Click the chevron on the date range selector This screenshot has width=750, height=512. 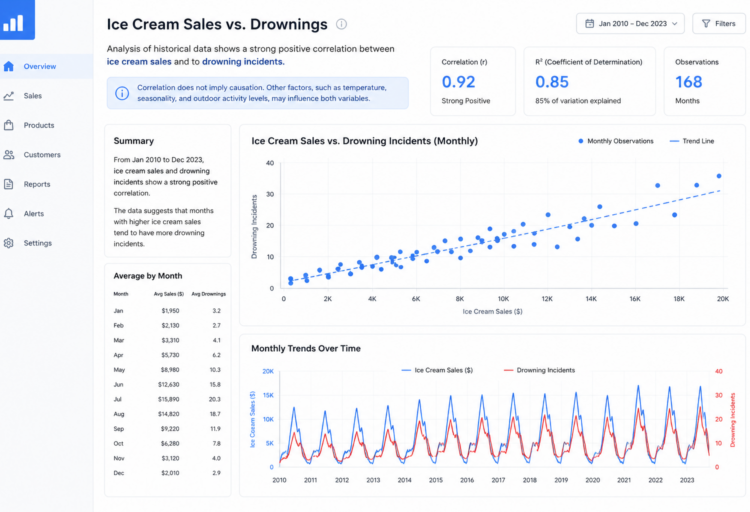(674, 23)
